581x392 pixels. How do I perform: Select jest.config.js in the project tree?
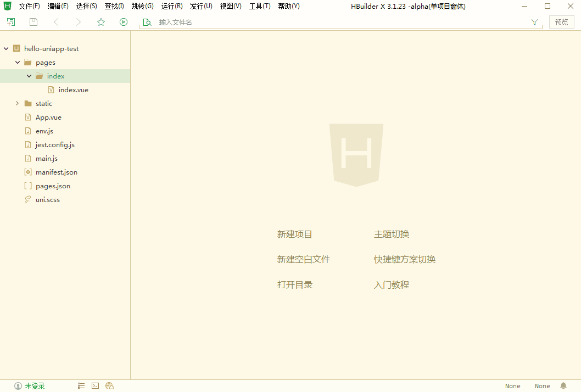pos(65,144)
